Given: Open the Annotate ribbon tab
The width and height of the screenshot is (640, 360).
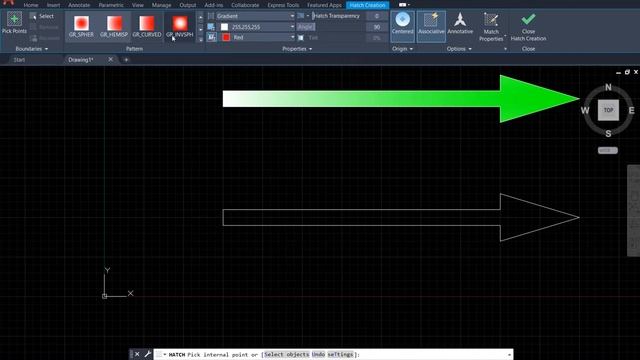Looking at the screenshot, I should pyautogui.click(x=79, y=5).
